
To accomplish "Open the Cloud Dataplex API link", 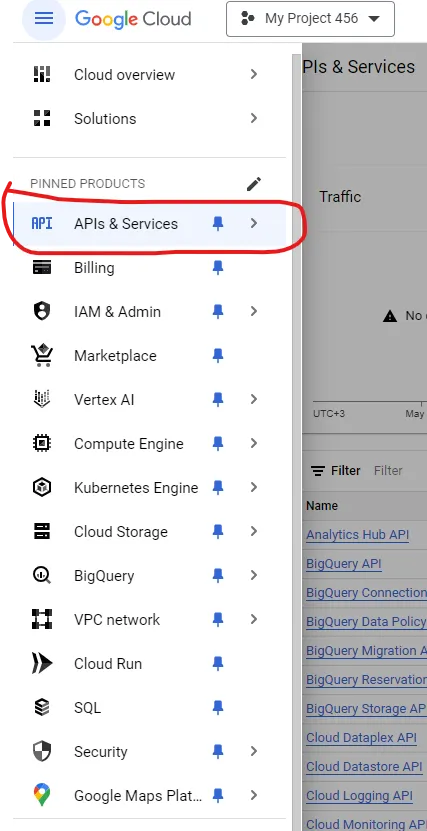I will 361,738.
